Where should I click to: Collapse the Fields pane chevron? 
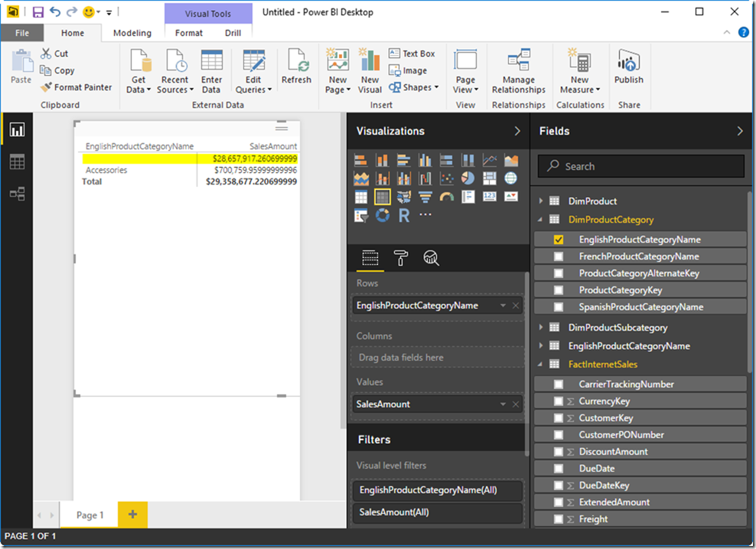click(740, 131)
